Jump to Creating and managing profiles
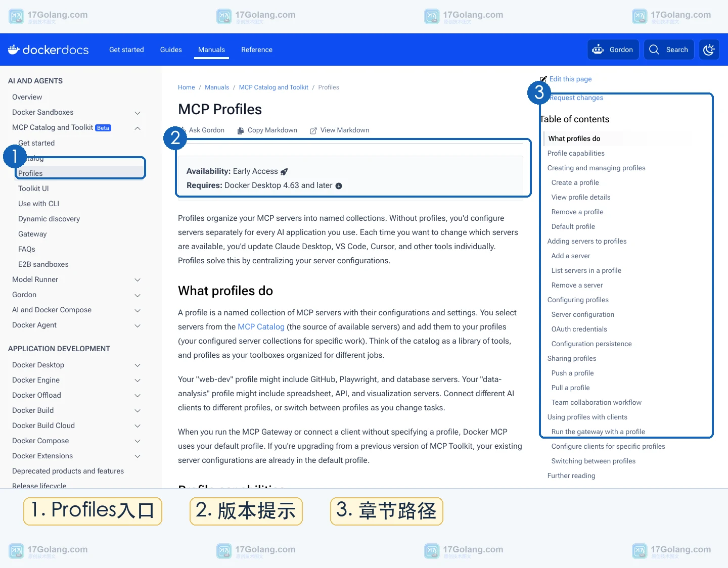 point(597,168)
